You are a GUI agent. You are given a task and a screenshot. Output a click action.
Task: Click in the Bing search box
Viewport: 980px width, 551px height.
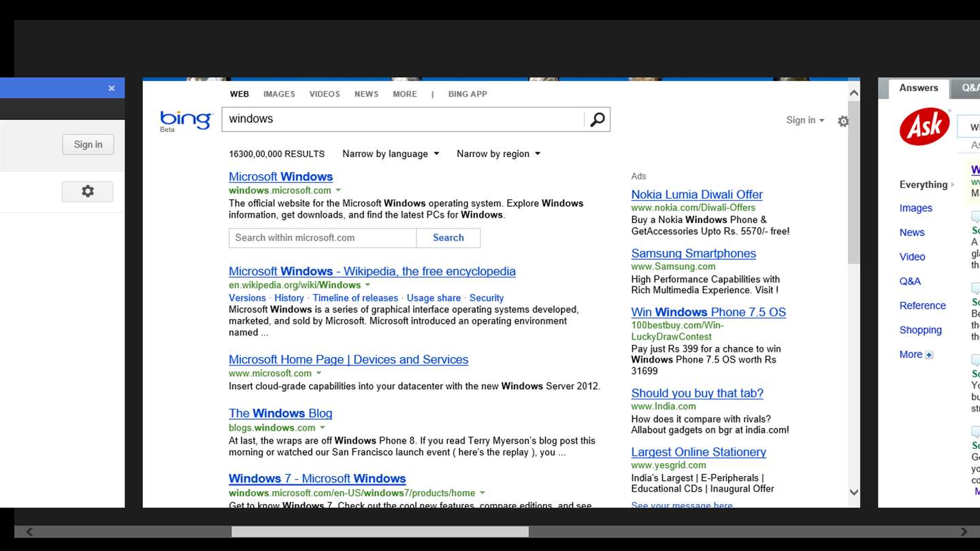tap(403, 119)
